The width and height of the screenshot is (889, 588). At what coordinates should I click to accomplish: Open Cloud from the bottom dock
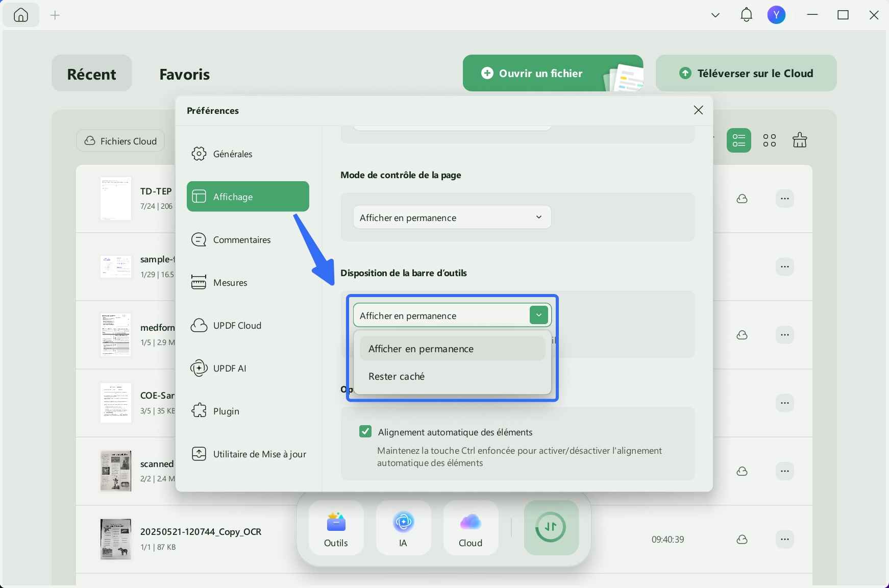point(471,528)
